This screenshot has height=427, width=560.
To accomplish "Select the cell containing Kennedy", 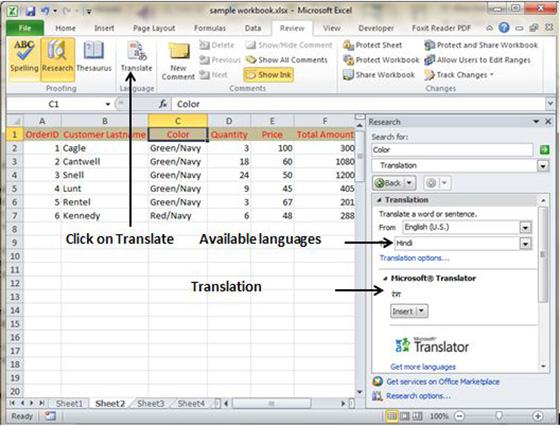I will 104,216.
